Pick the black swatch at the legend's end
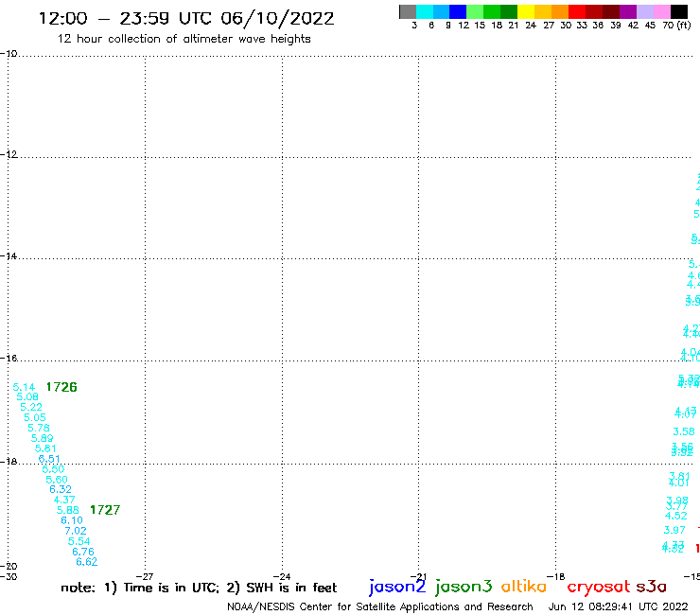 pyautogui.click(x=679, y=11)
